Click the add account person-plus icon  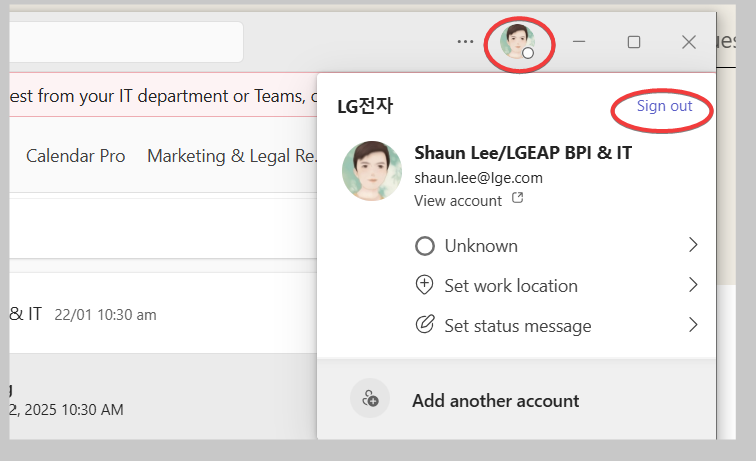click(x=370, y=398)
